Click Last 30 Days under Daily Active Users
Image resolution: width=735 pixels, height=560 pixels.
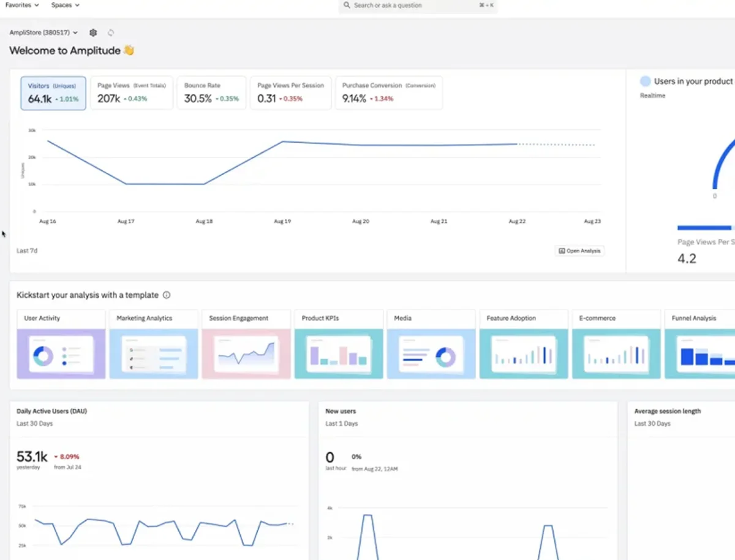tap(34, 423)
